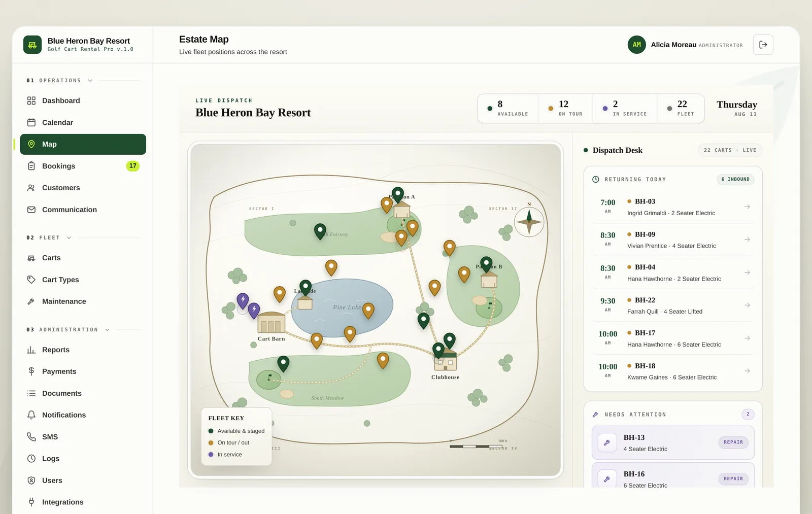The image size is (812, 514).
Task: Click the wrench icon on BH-16 card
Action: click(607, 479)
